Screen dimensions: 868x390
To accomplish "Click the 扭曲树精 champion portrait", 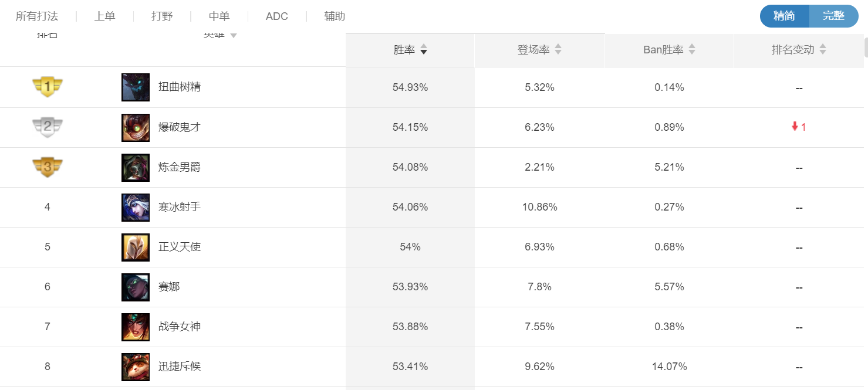I will click(136, 87).
